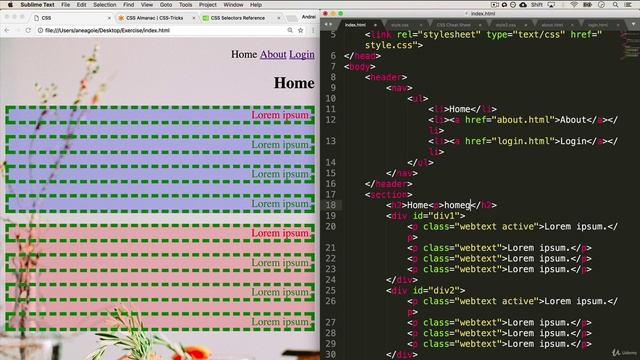The height and width of the screenshot is (360, 640).
Task: Open the Sublime tab list dropdown arrow
Action: tap(633, 24)
